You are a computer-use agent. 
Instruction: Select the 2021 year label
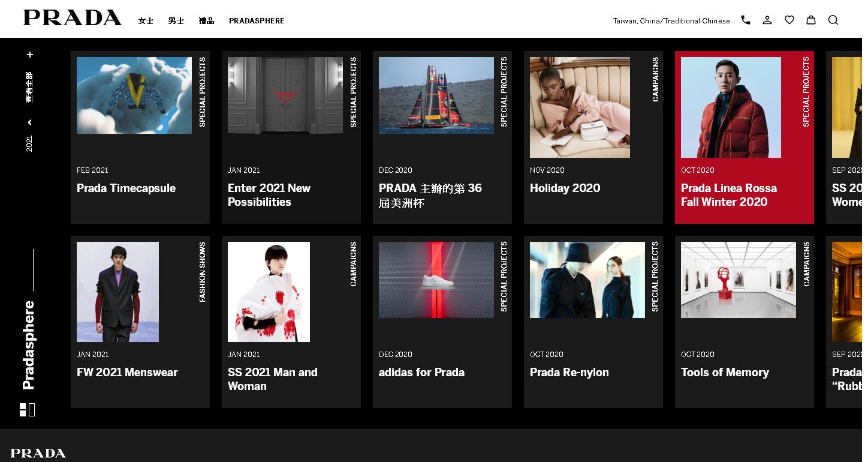[29, 143]
